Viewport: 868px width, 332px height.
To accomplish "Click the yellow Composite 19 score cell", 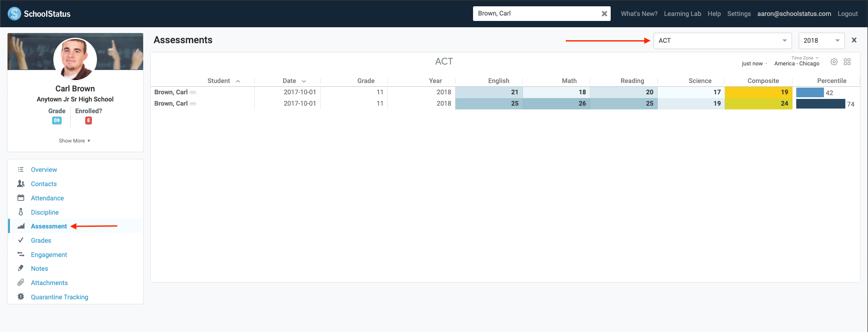I will coord(758,92).
